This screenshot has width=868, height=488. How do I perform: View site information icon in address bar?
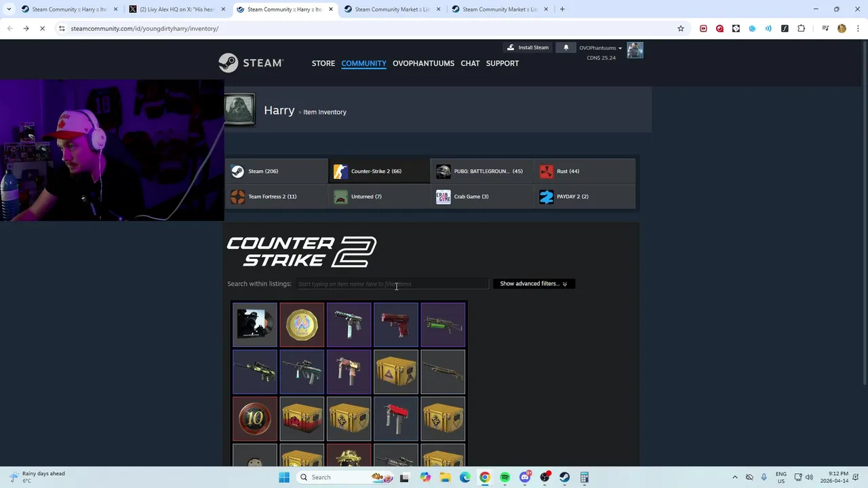tap(62, 28)
